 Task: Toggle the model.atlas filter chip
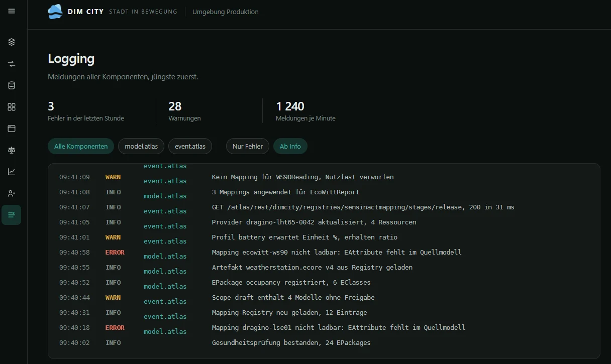pyautogui.click(x=141, y=146)
